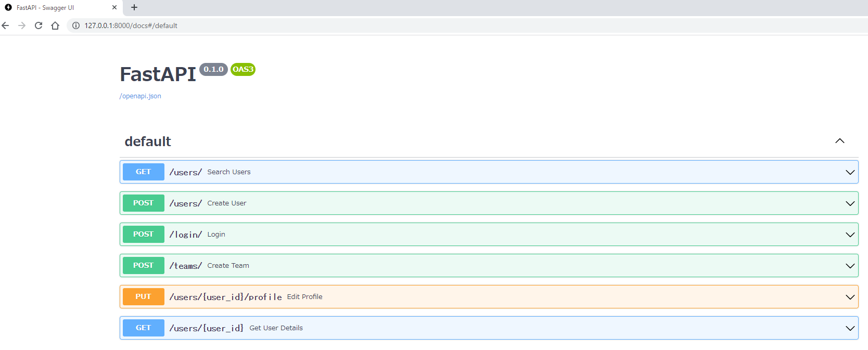This screenshot has width=868, height=350.
Task: Click the Get User Details description
Action: 276,328
